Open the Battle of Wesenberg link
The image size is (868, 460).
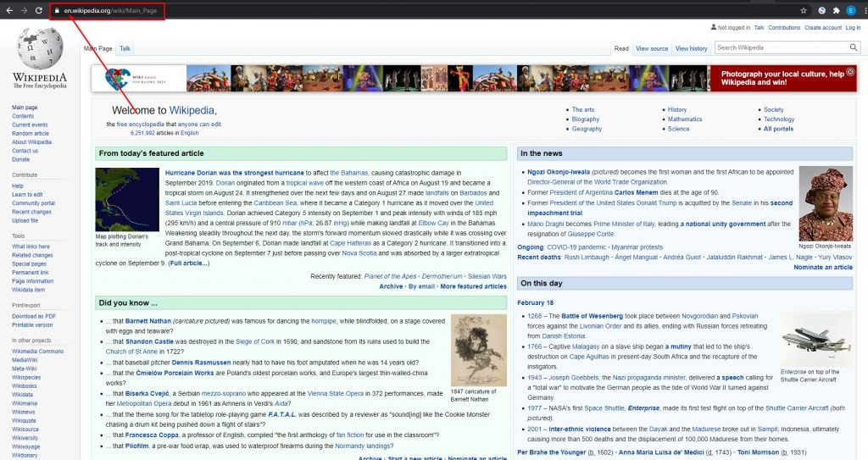coord(593,316)
